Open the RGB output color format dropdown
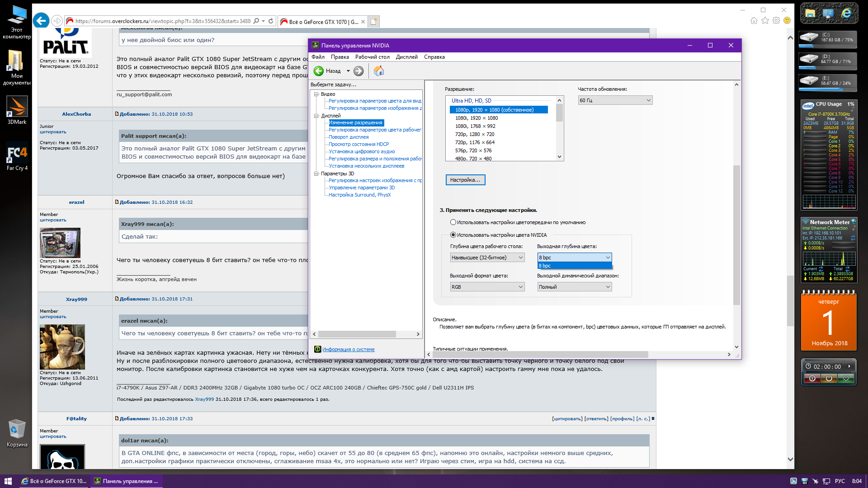The width and height of the screenshot is (868, 488). 487,287
